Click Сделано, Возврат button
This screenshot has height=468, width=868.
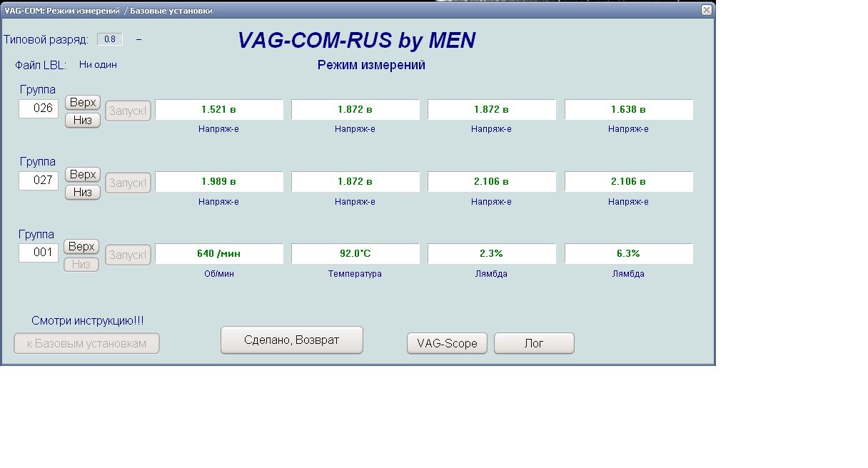291,340
